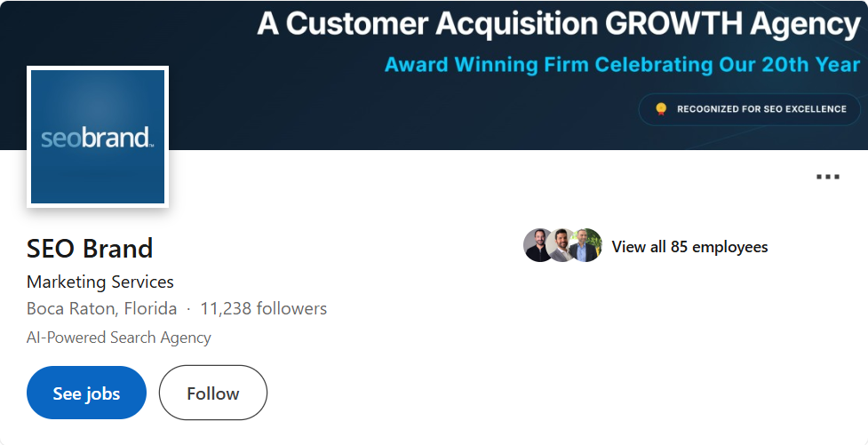Click the middle employee avatar
This screenshot has width=868, height=445.
561,246
